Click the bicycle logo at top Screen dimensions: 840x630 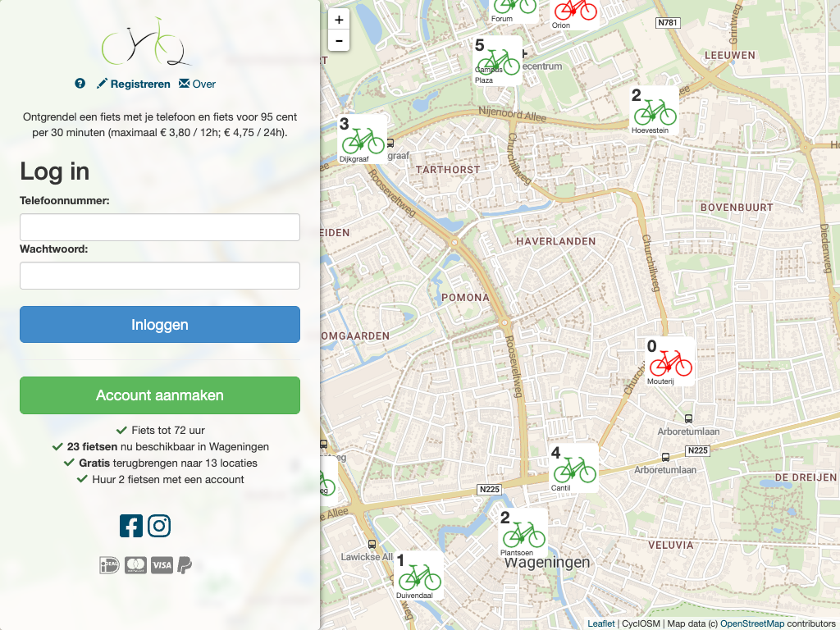pos(146,42)
